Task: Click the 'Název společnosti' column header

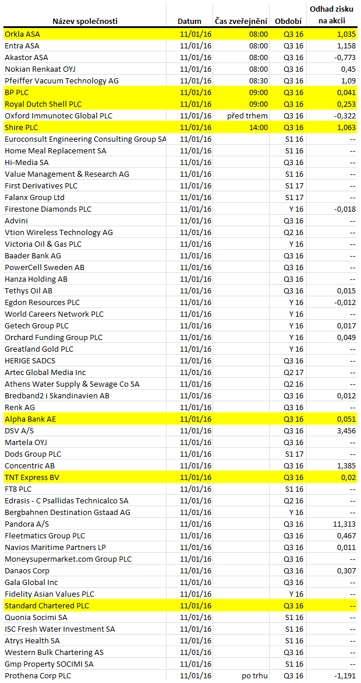Action: [85, 21]
